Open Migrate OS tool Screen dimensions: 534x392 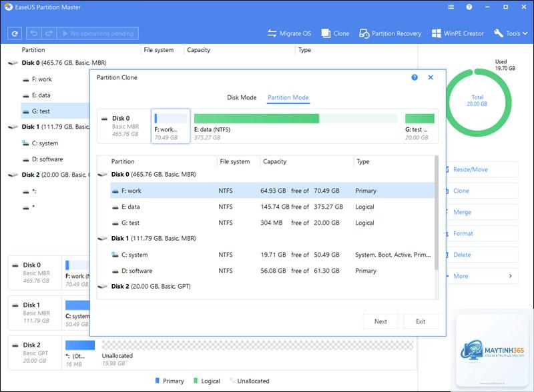coord(289,33)
